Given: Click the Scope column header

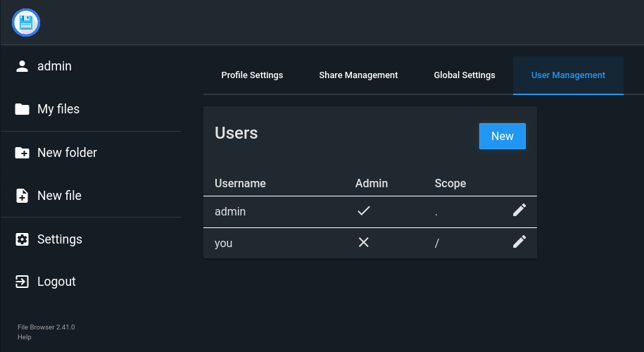Looking at the screenshot, I should tap(450, 183).
